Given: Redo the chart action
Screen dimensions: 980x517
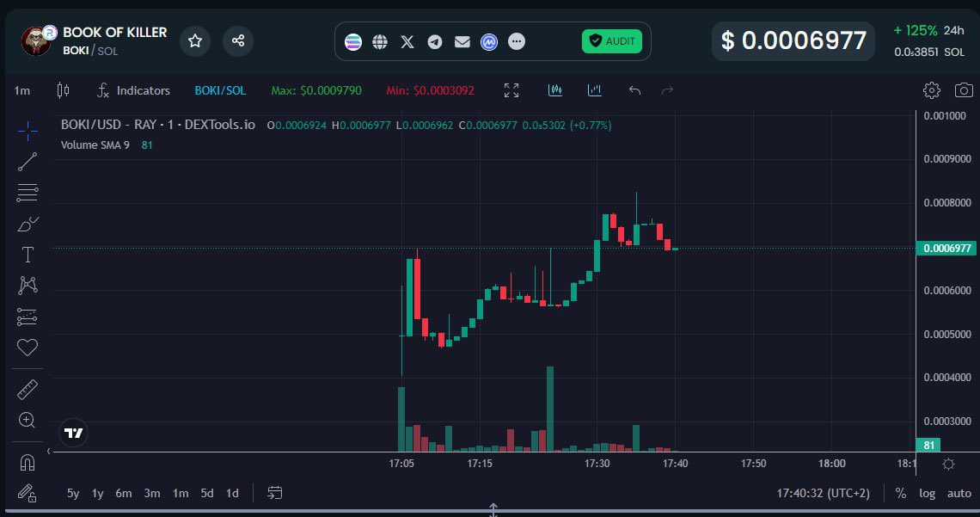Looking at the screenshot, I should click(x=667, y=90).
